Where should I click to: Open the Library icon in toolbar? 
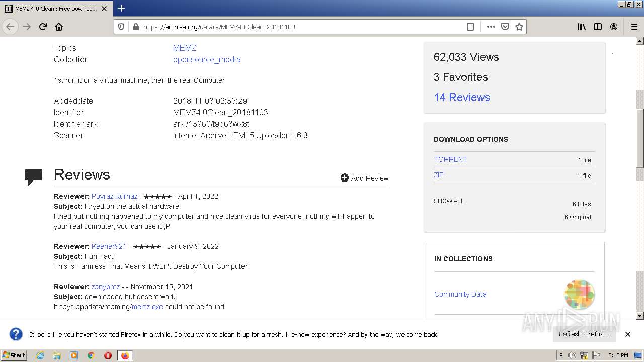pos(582,27)
